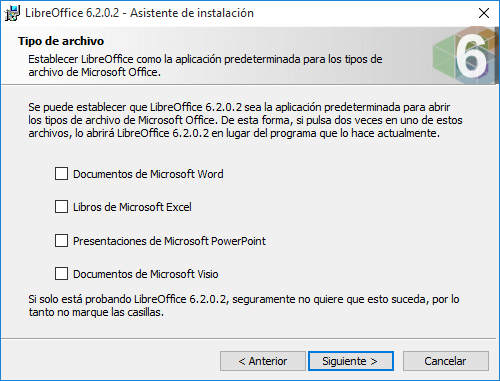Click the "Establecer LibreOffice como la aplicación" description
This screenshot has width=500, height=381.
click(x=205, y=65)
